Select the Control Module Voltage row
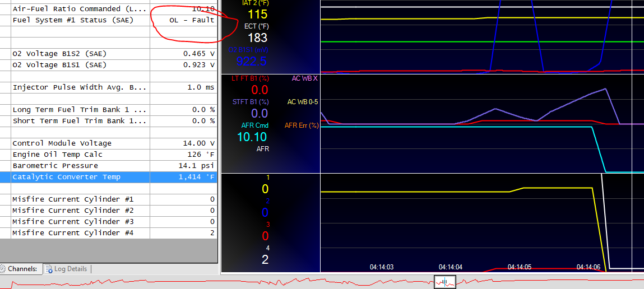 tap(108, 143)
